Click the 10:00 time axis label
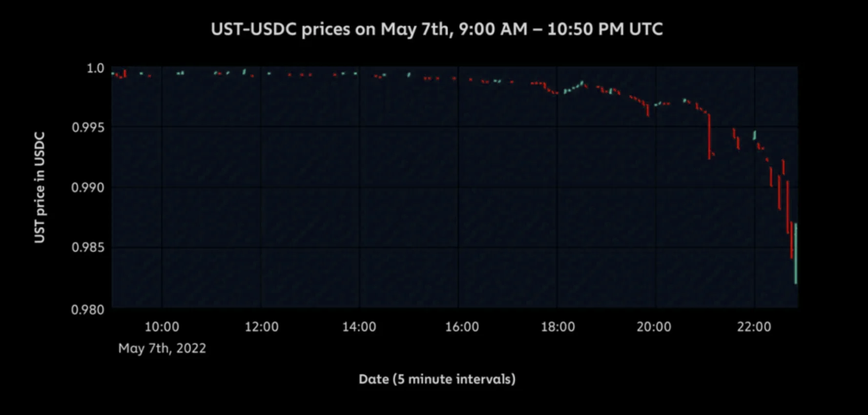868x415 pixels. [x=162, y=327]
